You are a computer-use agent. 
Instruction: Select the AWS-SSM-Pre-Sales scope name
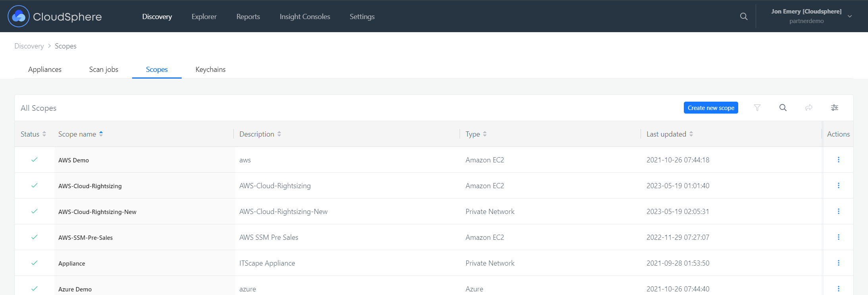click(85, 237)
